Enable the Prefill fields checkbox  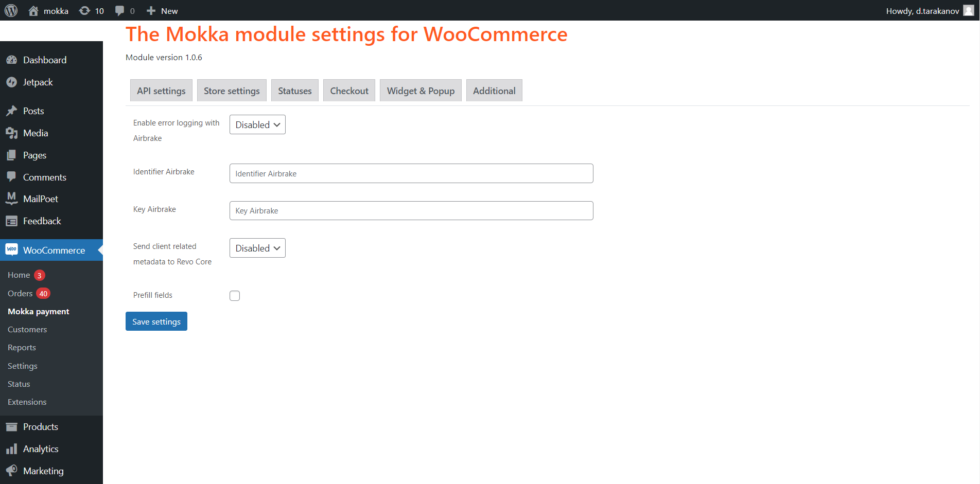[x=235, y=296]
